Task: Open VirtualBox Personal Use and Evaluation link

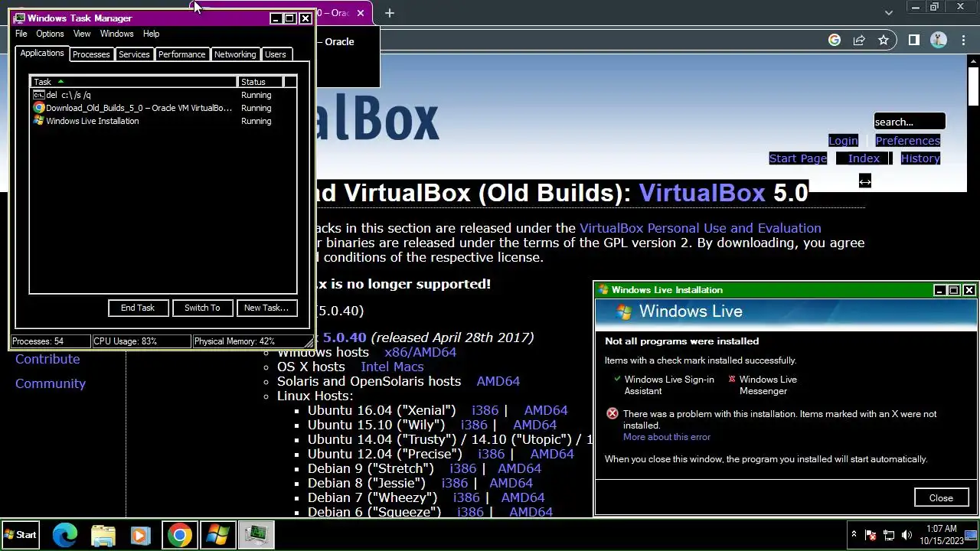Action: tap(700, 228)
